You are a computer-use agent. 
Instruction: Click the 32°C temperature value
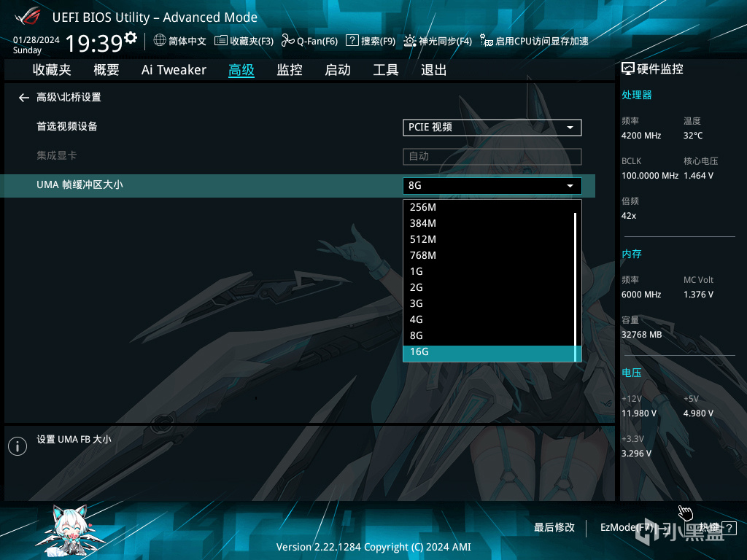693,136
